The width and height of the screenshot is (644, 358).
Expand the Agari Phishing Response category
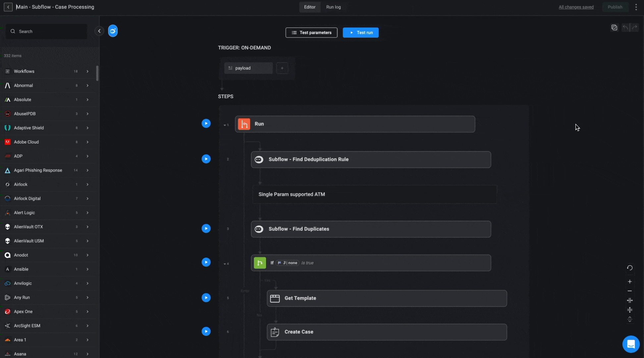[87, 170]
